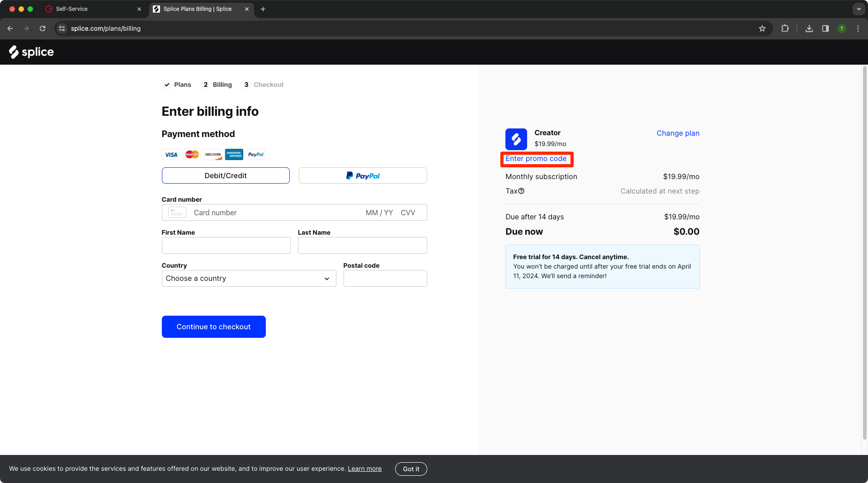Click the small PayPal payment icon
This screenshot has height=483, width=868.
pos(256,155)
